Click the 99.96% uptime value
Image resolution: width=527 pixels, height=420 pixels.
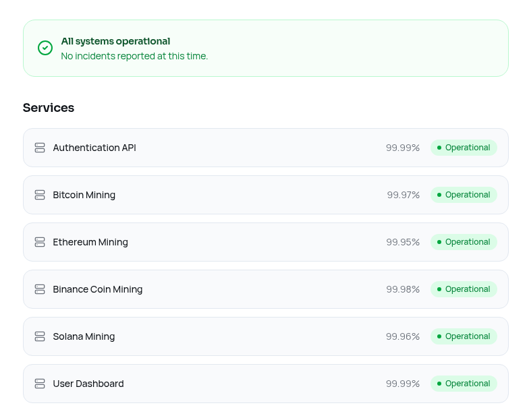pyautogui.click(x=403, y=336)
